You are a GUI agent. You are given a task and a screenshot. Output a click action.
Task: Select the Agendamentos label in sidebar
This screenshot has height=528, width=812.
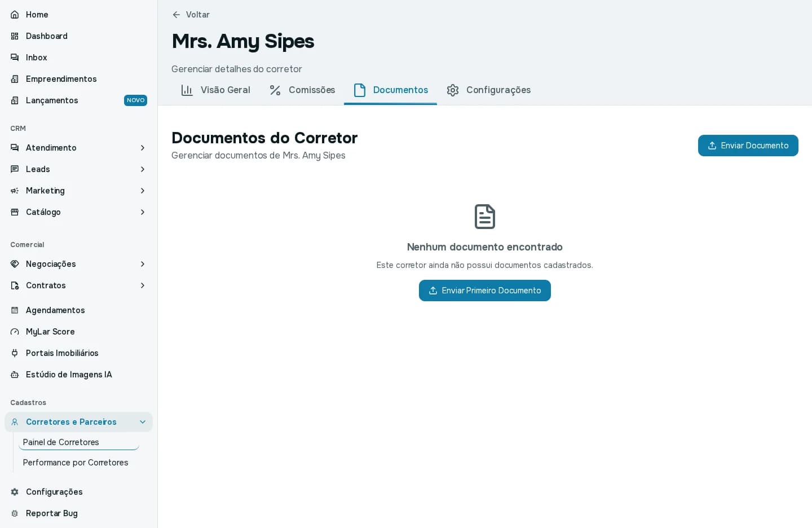click(55, 310)
